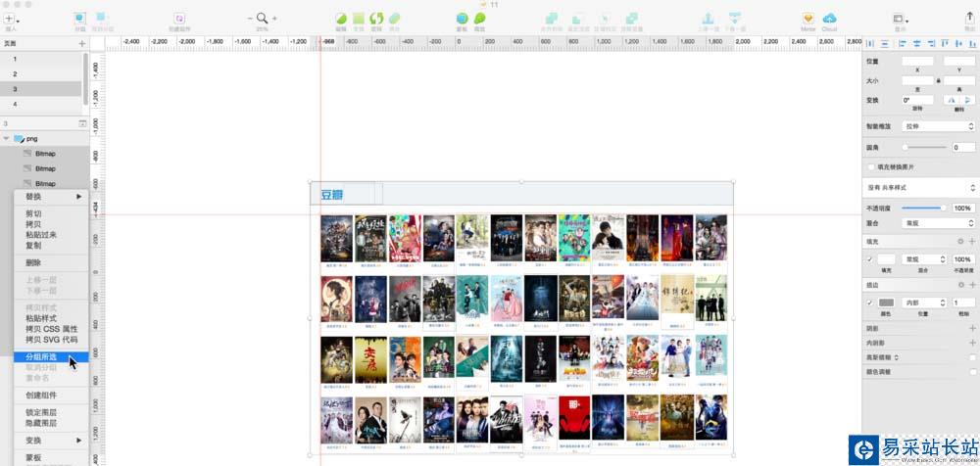This screenshot has width=980, height=466.
Task: Click the Export icon in the toolbar
Action: (969, 19)
